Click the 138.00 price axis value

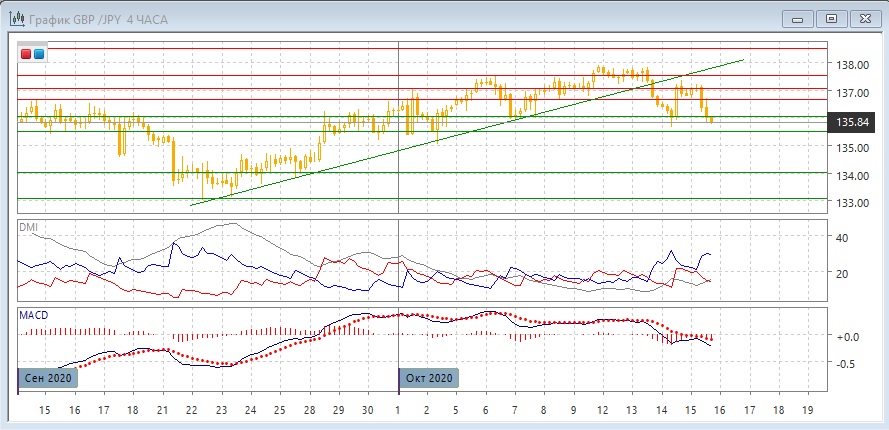[x=853, y=65]
